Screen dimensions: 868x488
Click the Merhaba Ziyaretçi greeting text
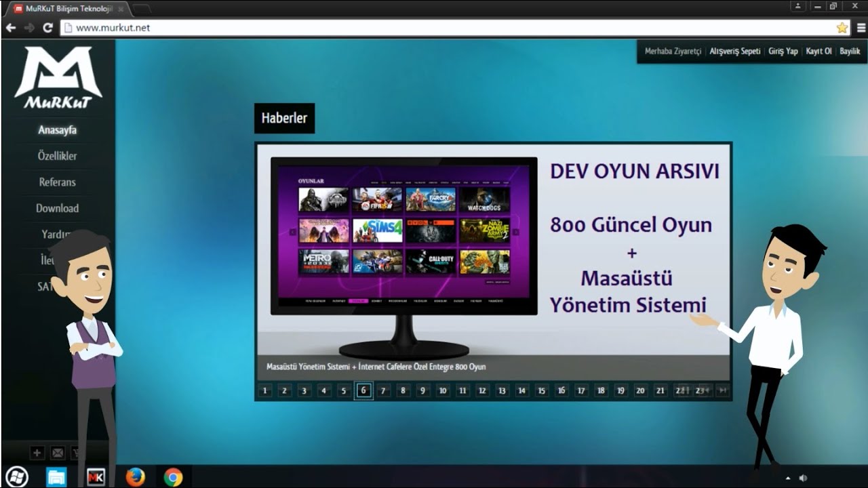[x=673, y=52]
